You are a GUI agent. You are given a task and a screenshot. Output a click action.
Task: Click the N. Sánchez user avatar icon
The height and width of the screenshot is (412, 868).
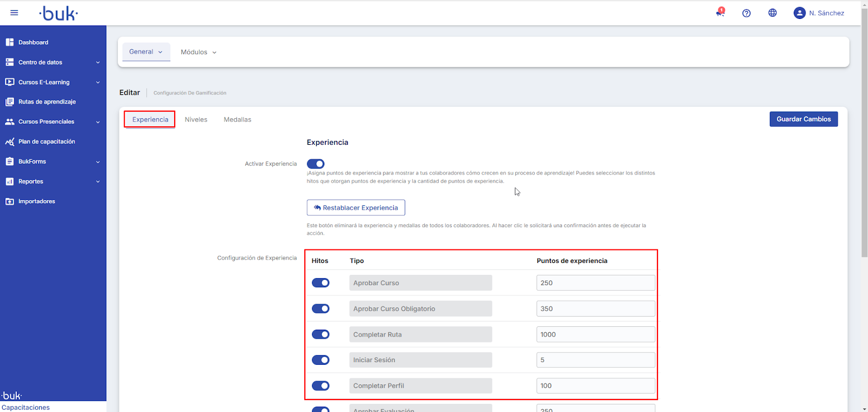[799, 13]
